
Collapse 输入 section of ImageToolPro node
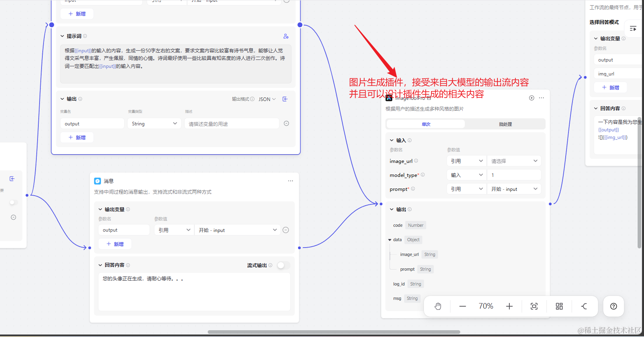(x=392, y=140)
